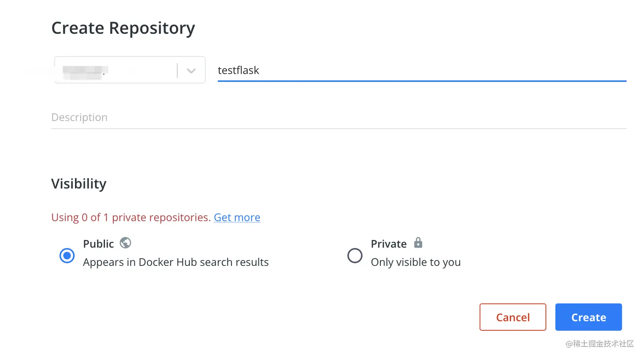This screenshot has width=644, height=358.
Task: Select the Public visibility radio button
Action: pos(67,256)
